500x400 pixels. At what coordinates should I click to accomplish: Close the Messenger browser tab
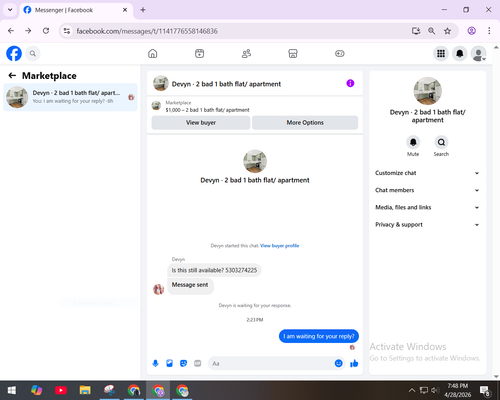point(125,10)
